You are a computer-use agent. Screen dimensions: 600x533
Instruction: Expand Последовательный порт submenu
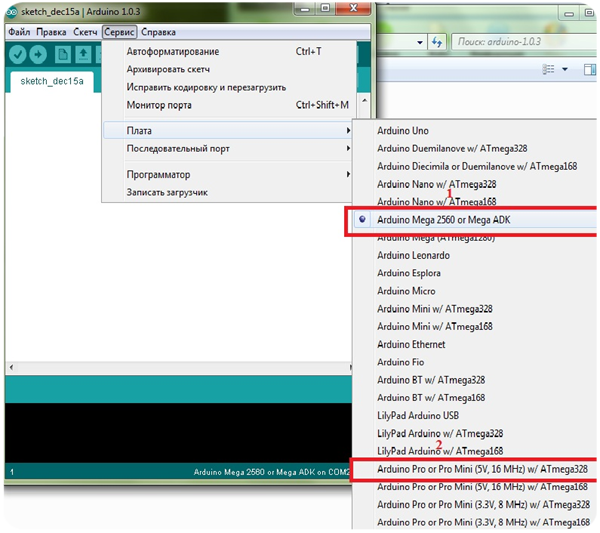point(228,148)
